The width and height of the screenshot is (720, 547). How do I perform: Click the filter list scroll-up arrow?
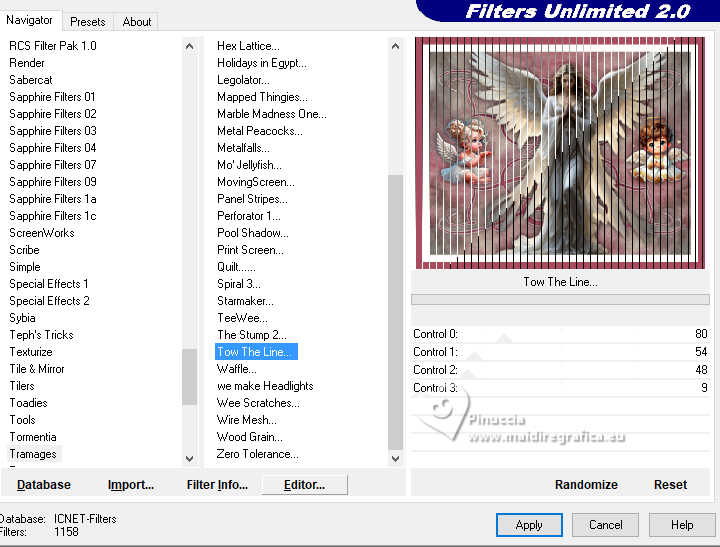395,46
